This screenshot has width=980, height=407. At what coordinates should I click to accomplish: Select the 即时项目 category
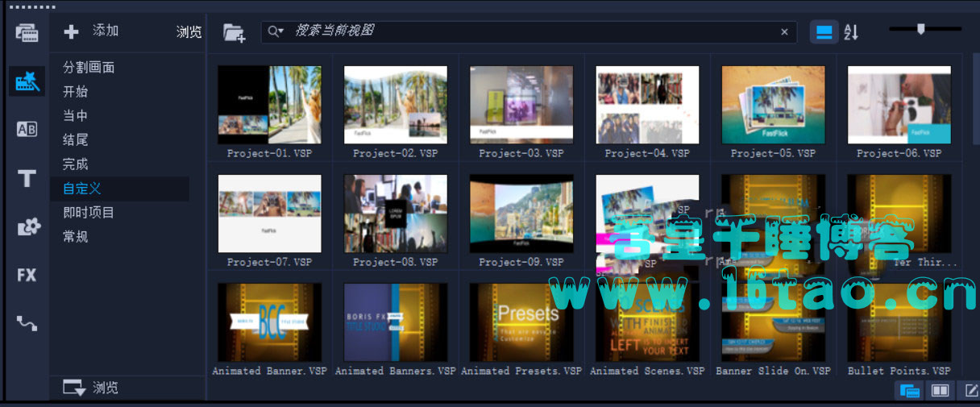pyautogui.click(x=89, y=213)
